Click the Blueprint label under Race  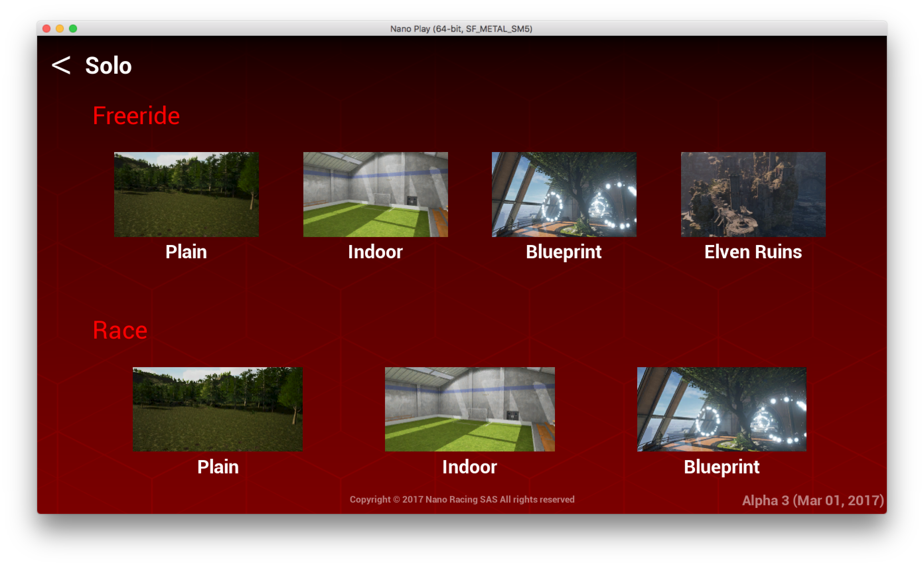(722, 467)
